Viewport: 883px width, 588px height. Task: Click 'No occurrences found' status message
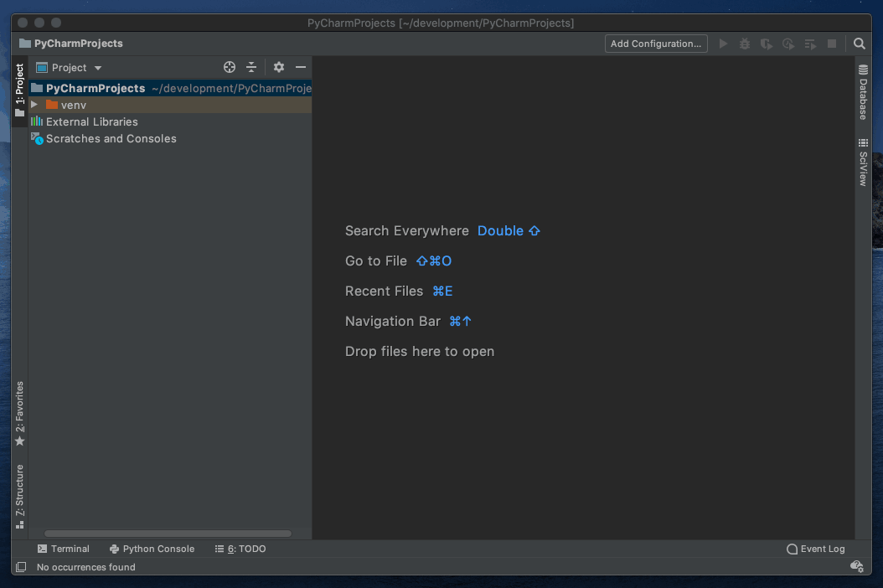85,567
